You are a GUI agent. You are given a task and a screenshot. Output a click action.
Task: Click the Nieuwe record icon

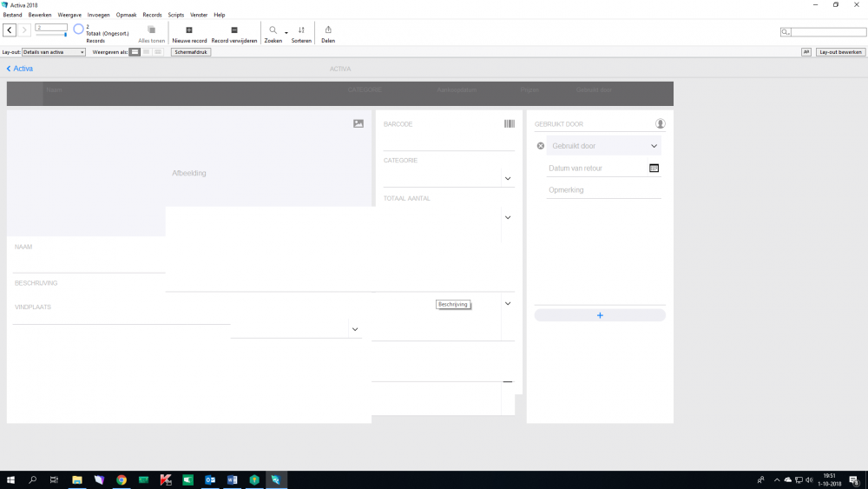click(x=189, y=30)
